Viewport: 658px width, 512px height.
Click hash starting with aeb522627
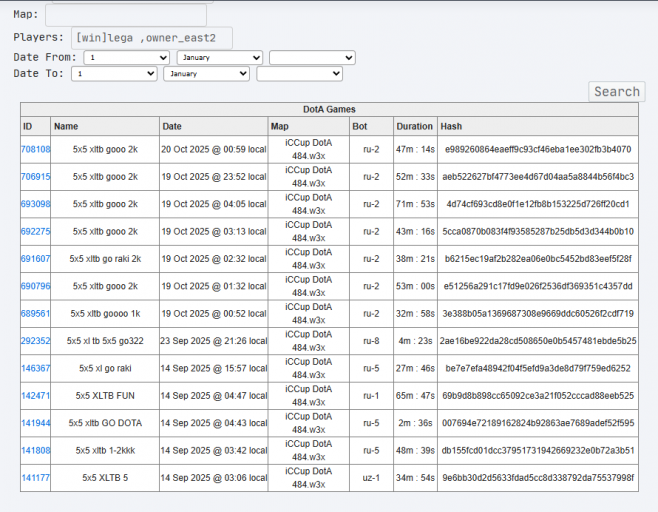click(538, 177)
